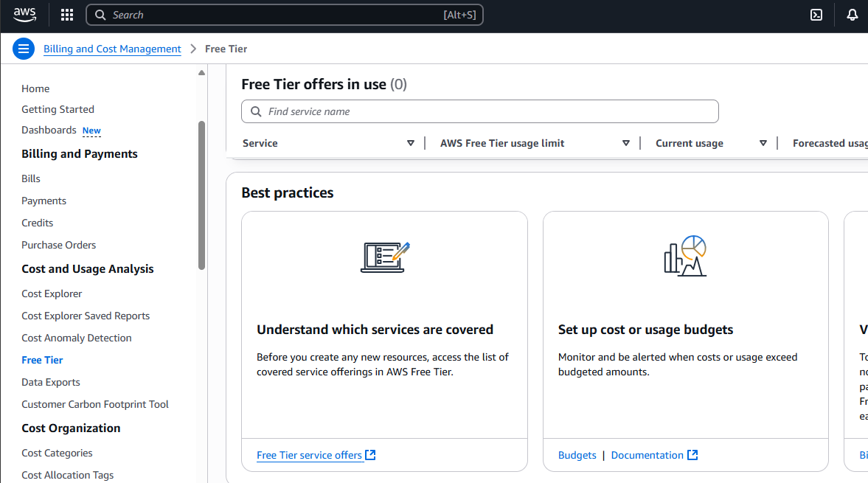
Task: Open Free Tier service offers link
Action: click(309, 455)
